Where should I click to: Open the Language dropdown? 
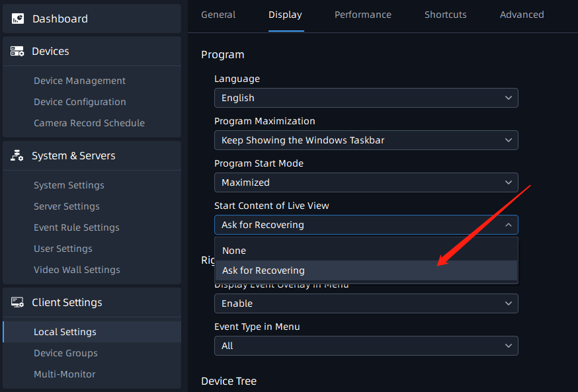(x=366, y=98)
